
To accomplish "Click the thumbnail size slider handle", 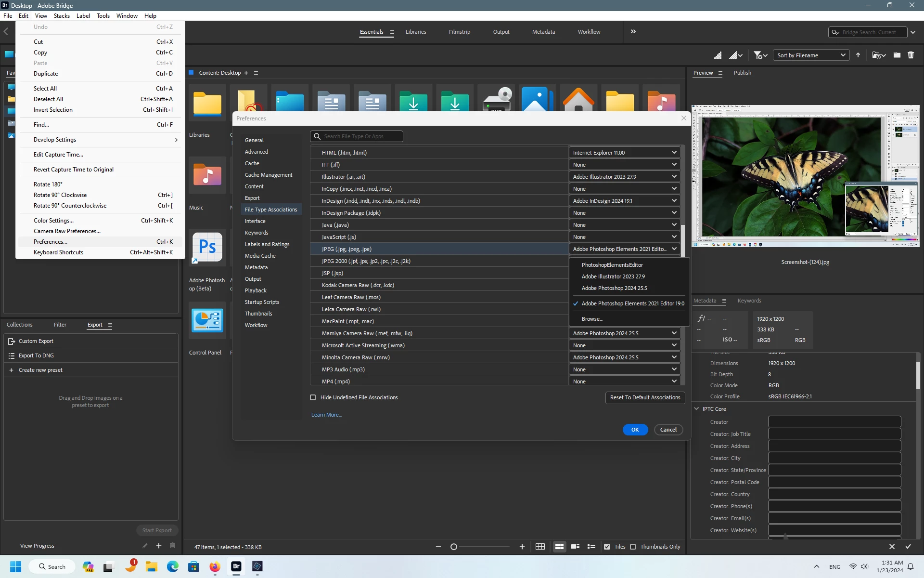I will (453, 547).
